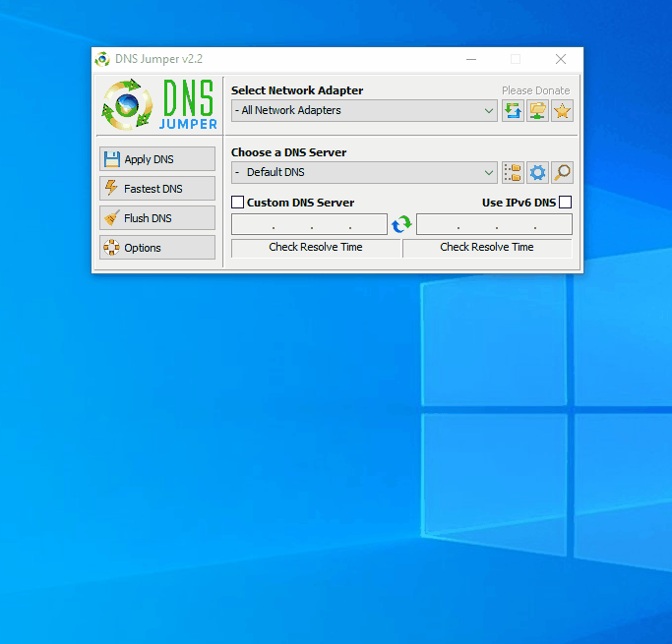Click the magnifying glass icon
The width and height of the screenshot is (672, 644).
point(562,173)
